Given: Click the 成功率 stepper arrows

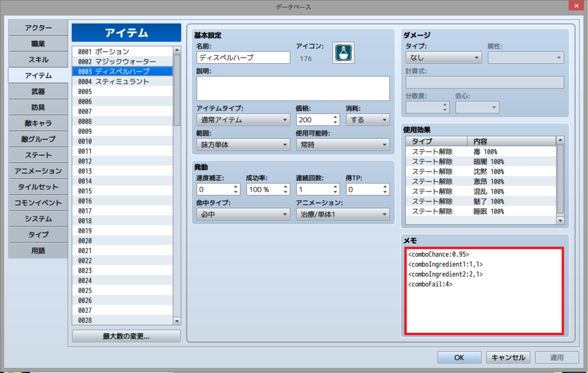Looking at the screenshot, I should click(285, 189).
